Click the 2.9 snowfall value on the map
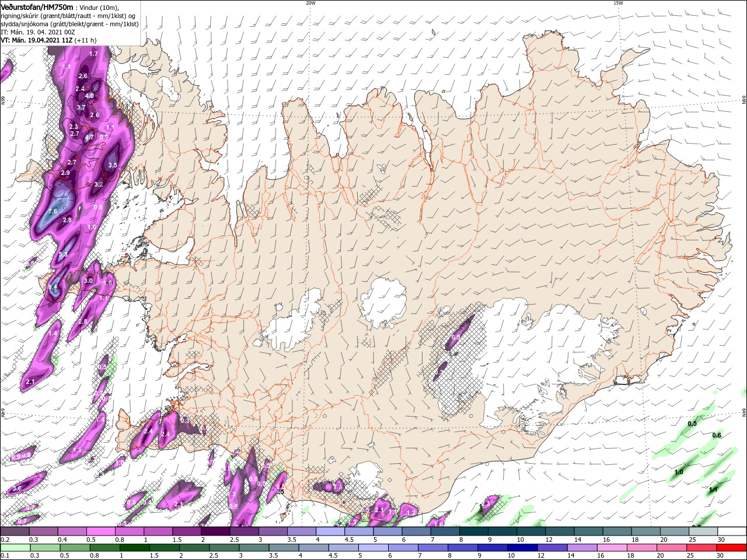This screenshot has width=747, height=560. tap(65, 173)
